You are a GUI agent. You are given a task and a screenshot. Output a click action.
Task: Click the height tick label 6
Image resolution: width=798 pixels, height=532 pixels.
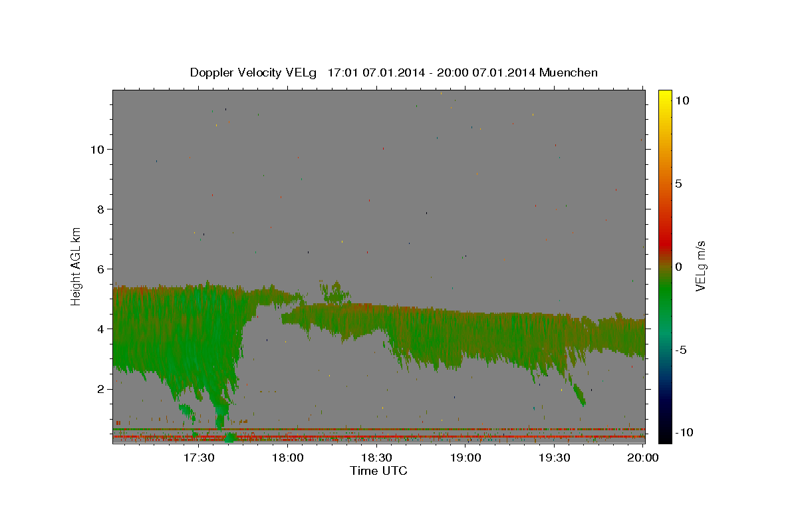click(101, 269)
